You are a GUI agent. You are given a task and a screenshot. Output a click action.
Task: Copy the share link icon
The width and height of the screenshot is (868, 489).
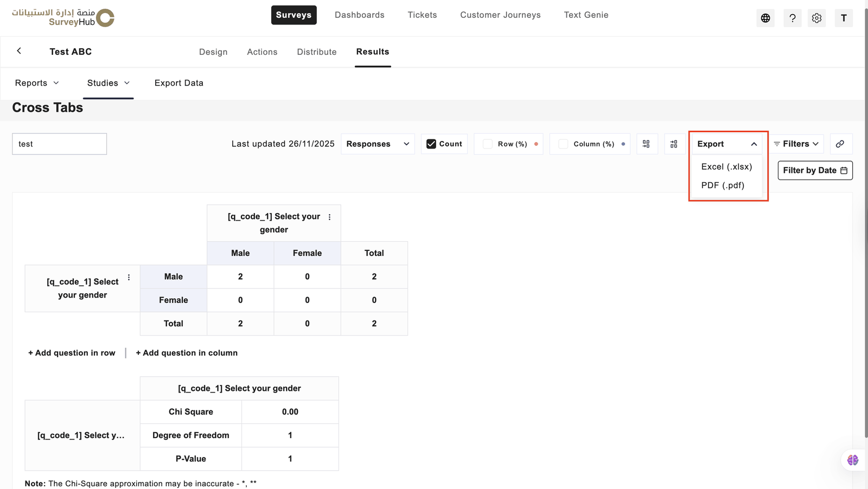pos(841,144)
